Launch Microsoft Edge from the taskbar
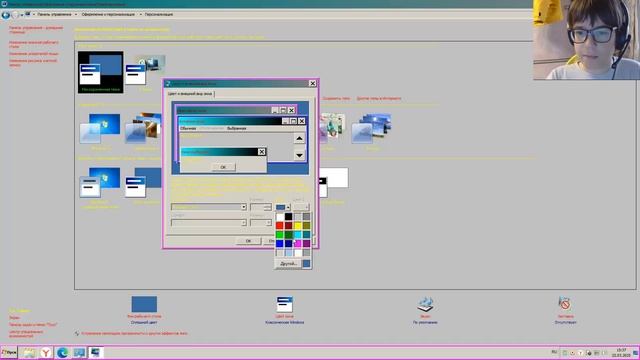The width and height of the screenshot is (640, 360). [x=62, y=352]
